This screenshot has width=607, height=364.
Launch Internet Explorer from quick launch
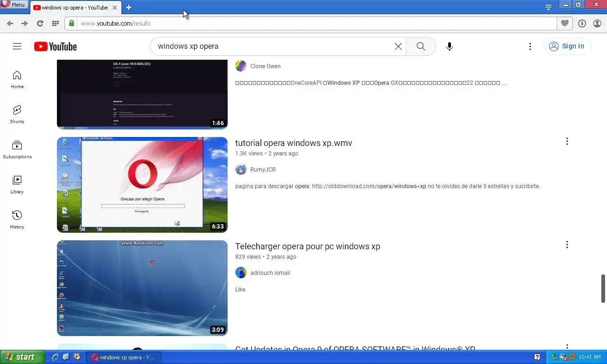click(55, 357)
